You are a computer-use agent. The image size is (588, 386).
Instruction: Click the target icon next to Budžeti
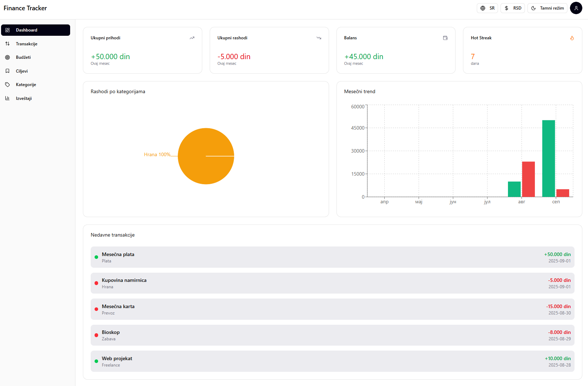pos(7,57)
